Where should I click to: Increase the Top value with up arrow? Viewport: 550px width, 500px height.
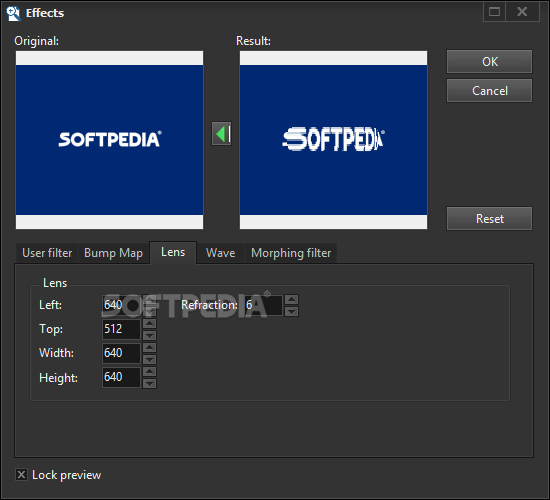(150, 324)
